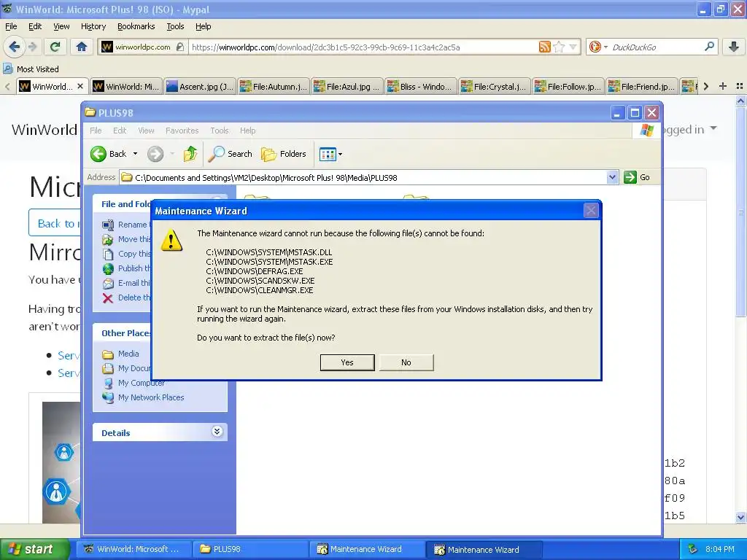Switch to the Bliss - Windo... browser tab
This screenshot has width=747, height=560.
click(421, 86)
